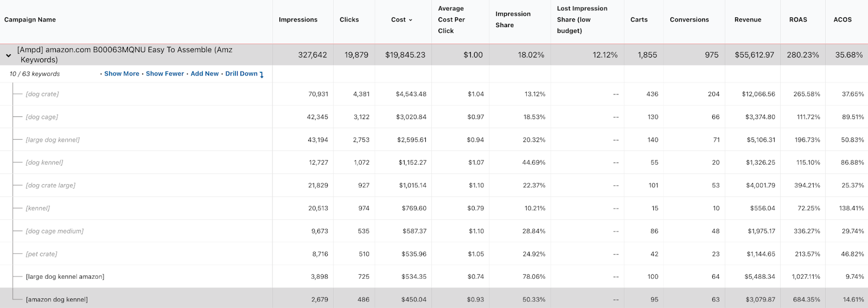Screen dimensions: 868x308
Task: Select the [dog cage medium] keyword
Action: [x=55, y=231]
